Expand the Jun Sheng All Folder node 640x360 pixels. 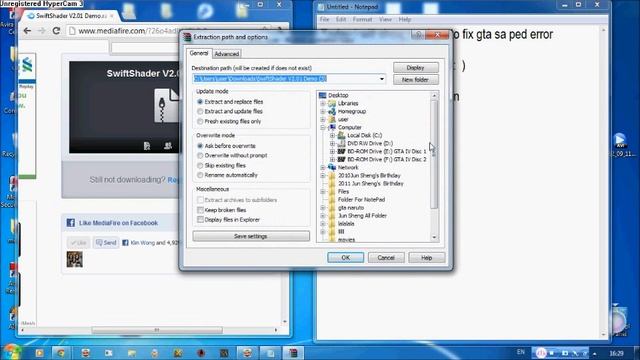pos(323,216)
